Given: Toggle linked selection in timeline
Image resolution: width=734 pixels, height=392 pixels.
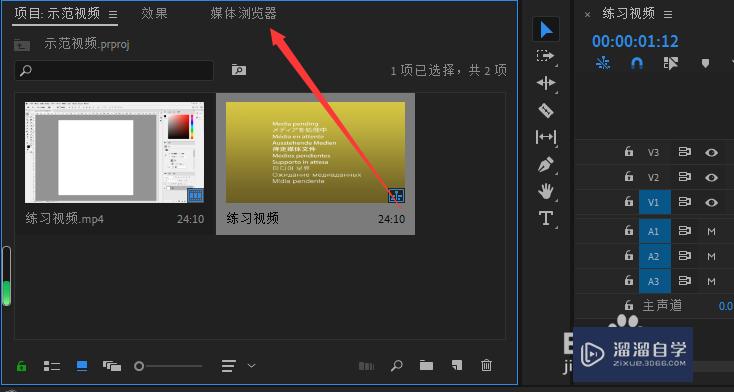Looking at the screenshot, I should 671,64.
